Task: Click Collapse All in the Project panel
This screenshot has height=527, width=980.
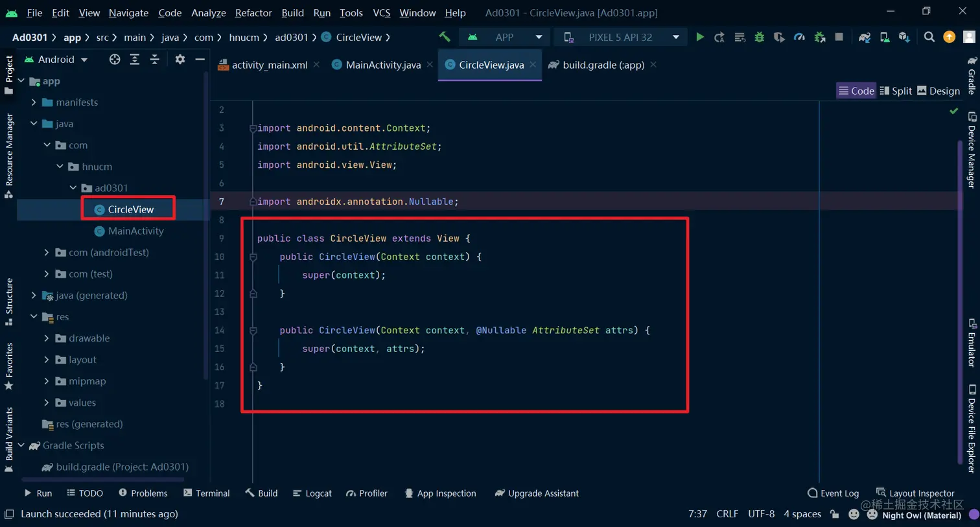Action: 155,59
